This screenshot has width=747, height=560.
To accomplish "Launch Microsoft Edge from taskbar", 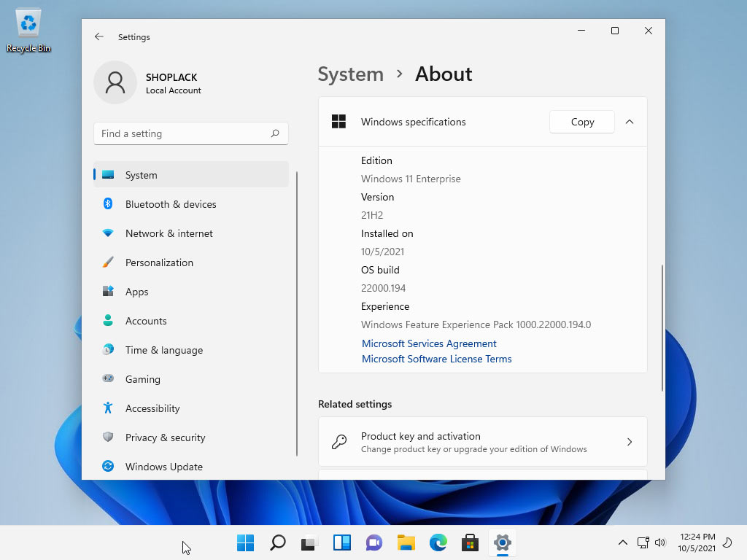I will pyautogui.click(x=438, y=542).
